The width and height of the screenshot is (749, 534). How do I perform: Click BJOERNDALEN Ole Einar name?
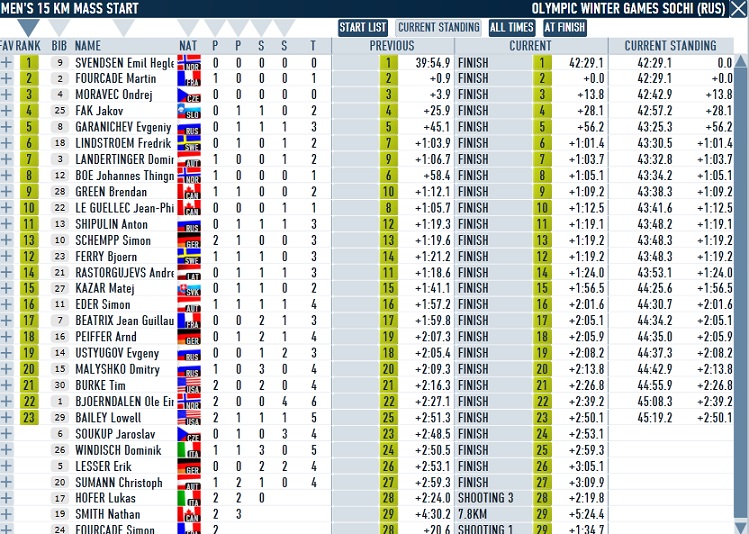tap(125, 401)
